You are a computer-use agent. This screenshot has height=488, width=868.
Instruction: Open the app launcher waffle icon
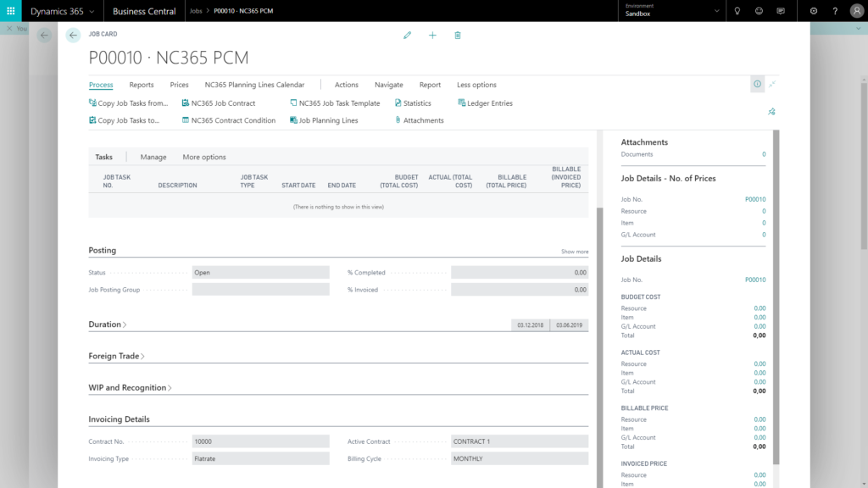tap(10, 10)
